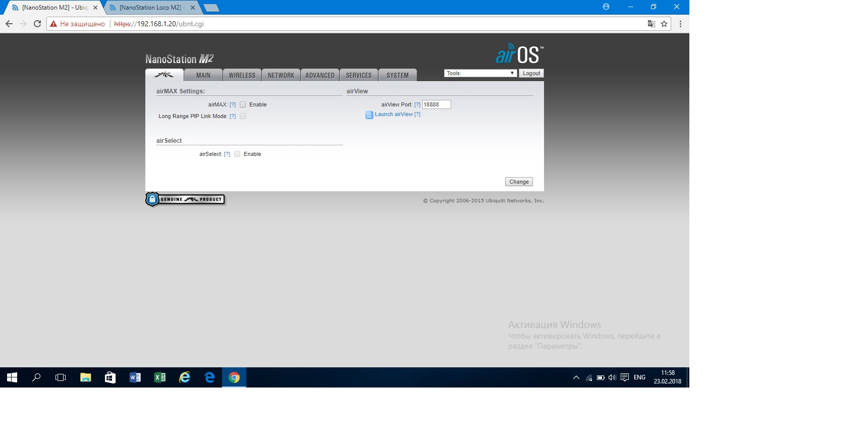Open Microsoft Edge from taskbar
Image resolution: width=868 pixels, height=442 pixels.
tap(209, 377)
